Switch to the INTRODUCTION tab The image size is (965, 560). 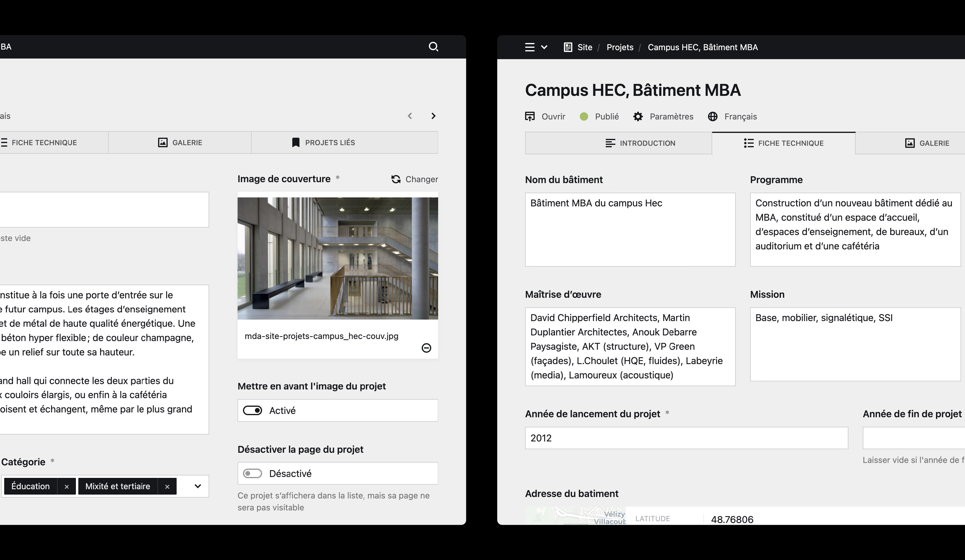click(640, 143)
